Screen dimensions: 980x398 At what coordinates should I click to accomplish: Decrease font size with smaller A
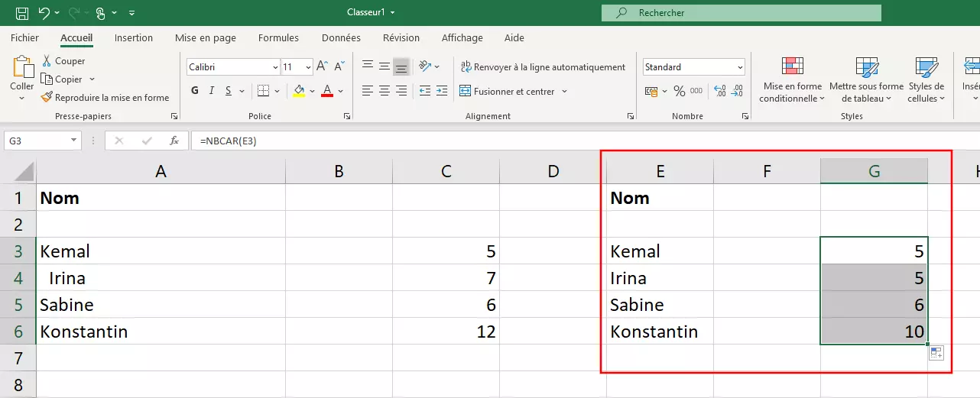point(339,67)
